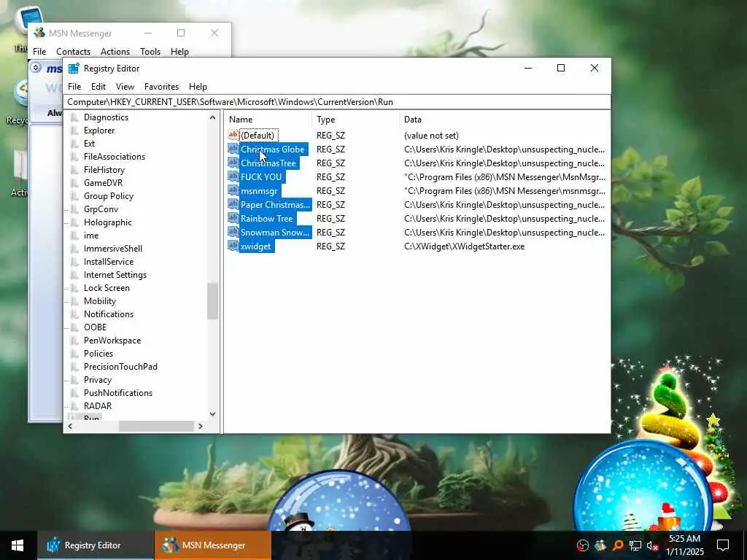Click the (Default) value's ab icon

(x=233, y=135)
